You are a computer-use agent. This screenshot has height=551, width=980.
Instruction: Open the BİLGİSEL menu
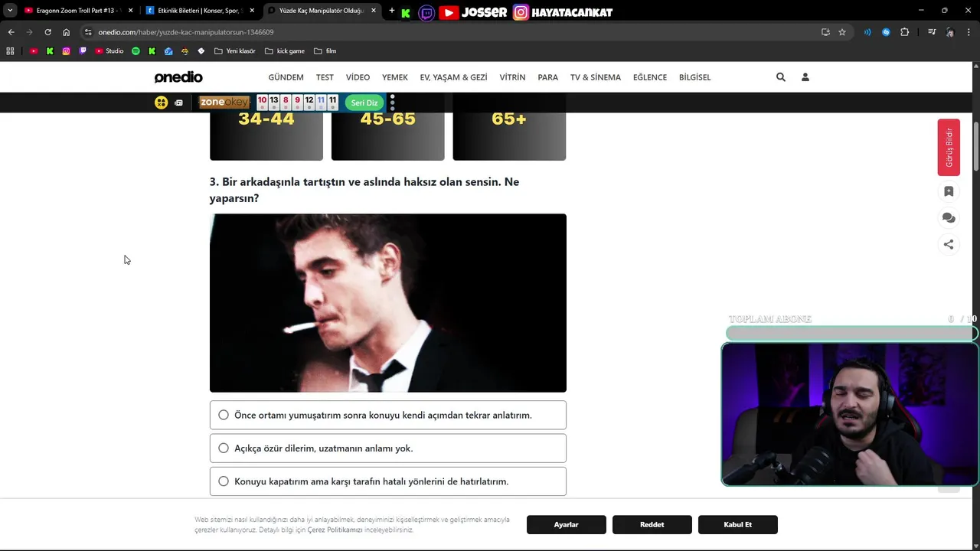694,77
